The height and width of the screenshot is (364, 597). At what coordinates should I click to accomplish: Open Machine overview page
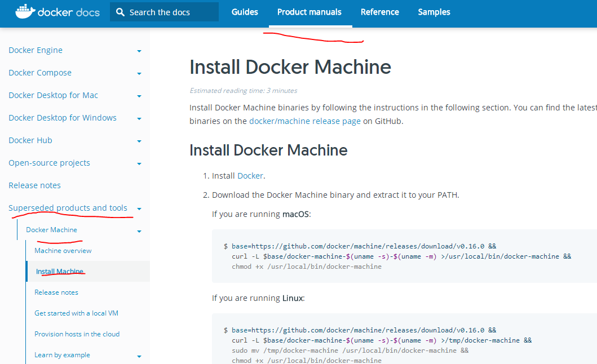63,251
